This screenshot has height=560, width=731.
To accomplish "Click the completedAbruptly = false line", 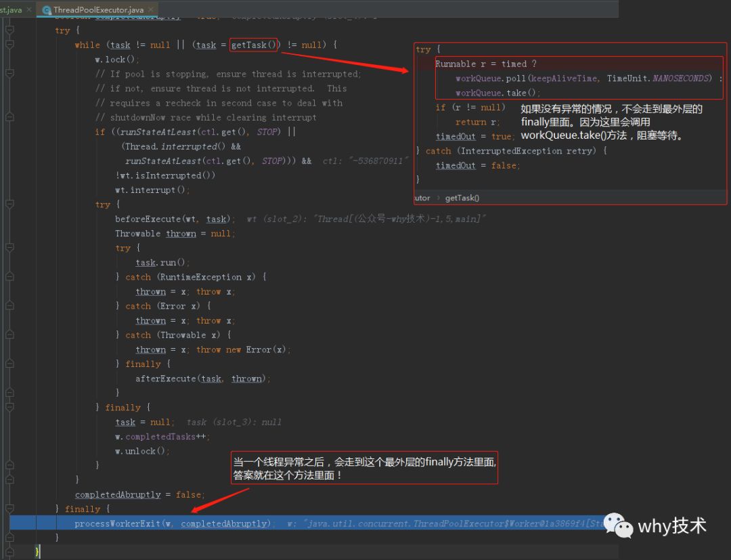I will click(x=139, y=494).
